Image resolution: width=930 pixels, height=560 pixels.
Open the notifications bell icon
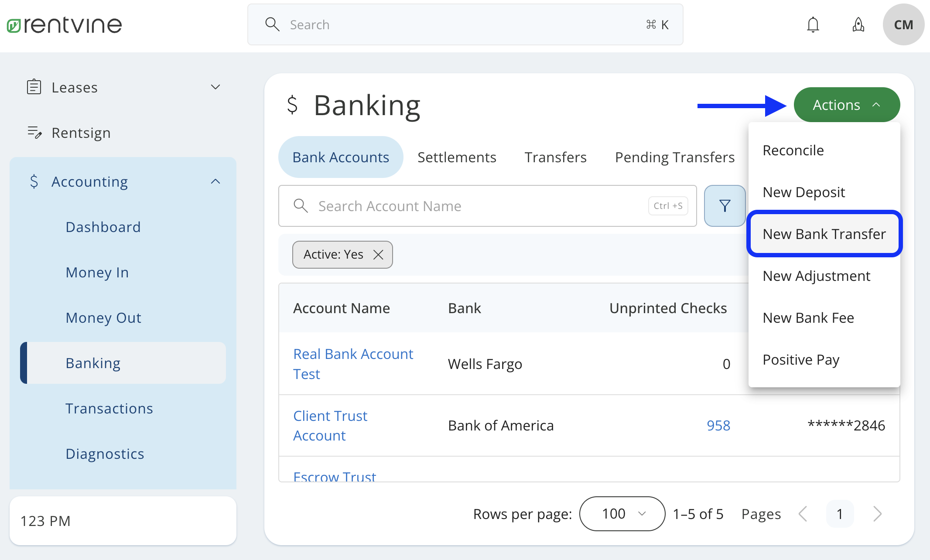[x=813, y=24]
